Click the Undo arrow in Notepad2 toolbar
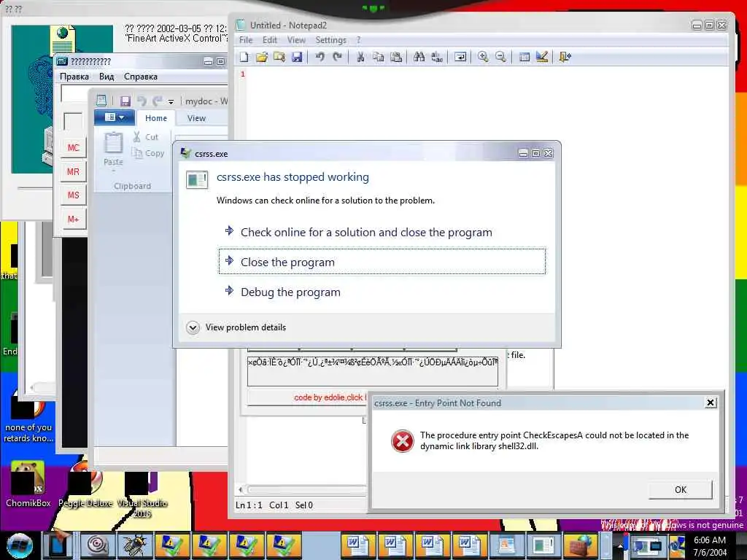This screenshot has width=747, height=560. 320,57
